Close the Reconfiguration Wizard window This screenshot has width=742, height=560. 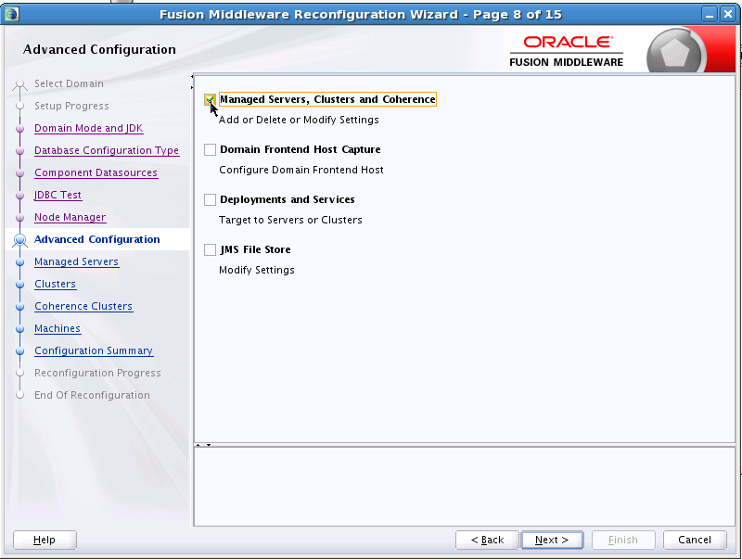point(728,14)
